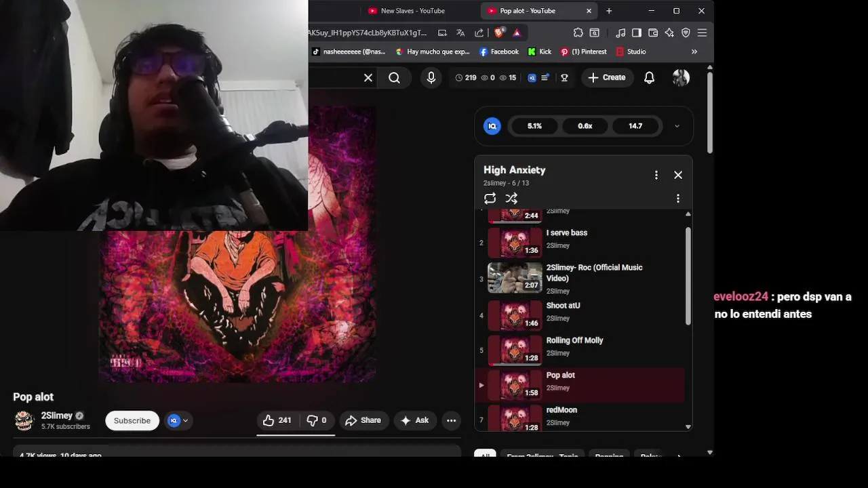Play 'Shoot atU' from the playlist

[x=580, y=315]
